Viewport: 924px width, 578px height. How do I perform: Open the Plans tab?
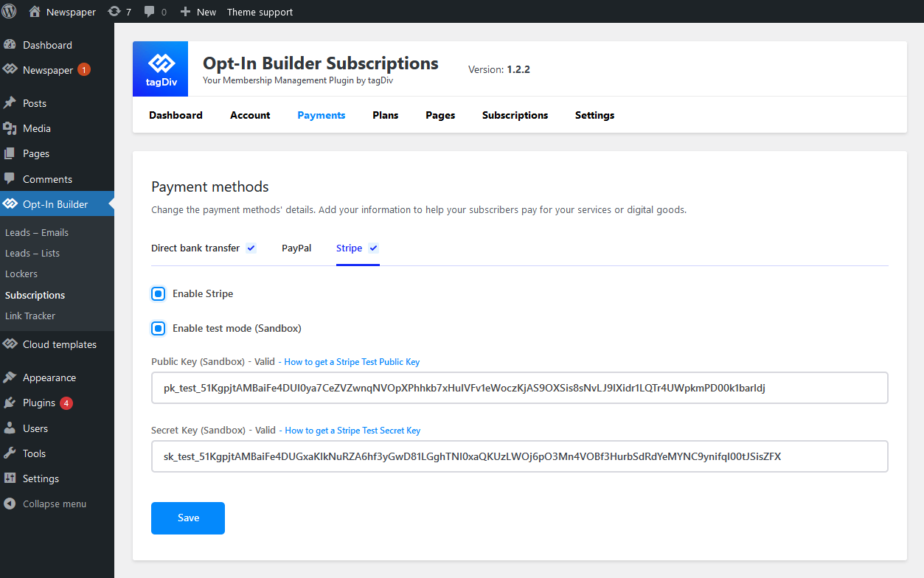coord(386,115)
